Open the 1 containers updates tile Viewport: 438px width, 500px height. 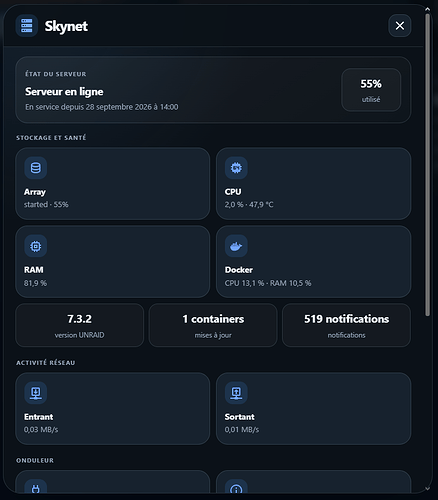pos(213,325)
